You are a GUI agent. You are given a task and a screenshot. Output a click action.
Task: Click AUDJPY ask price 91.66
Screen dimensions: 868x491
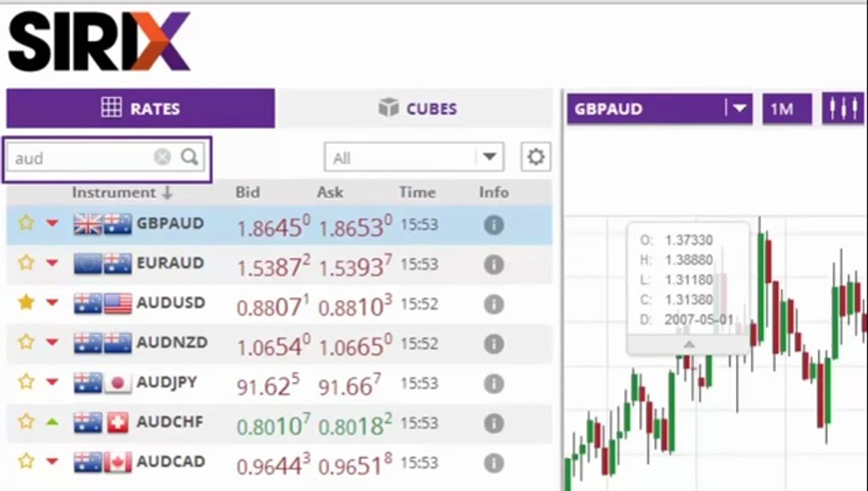(x=350, y=385)
